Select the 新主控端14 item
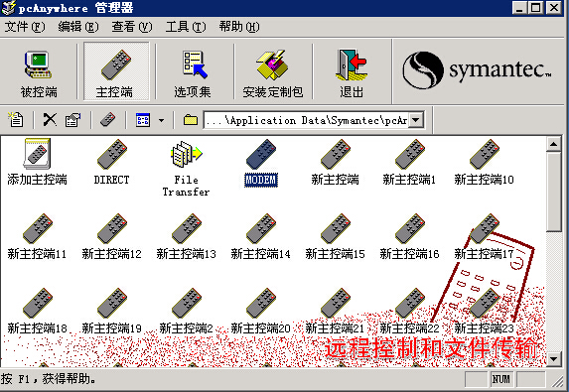The image size is (569, 392). (x=261, y=237)
